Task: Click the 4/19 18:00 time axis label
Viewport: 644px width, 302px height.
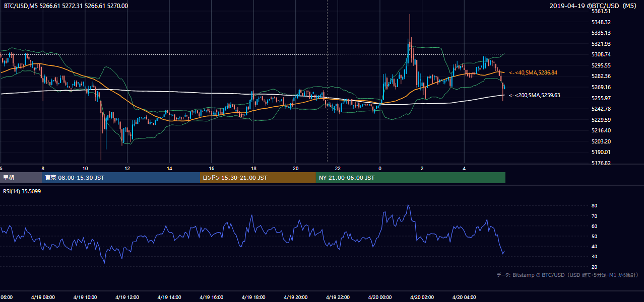Action: pyautogui.click(x=253, y=297)
